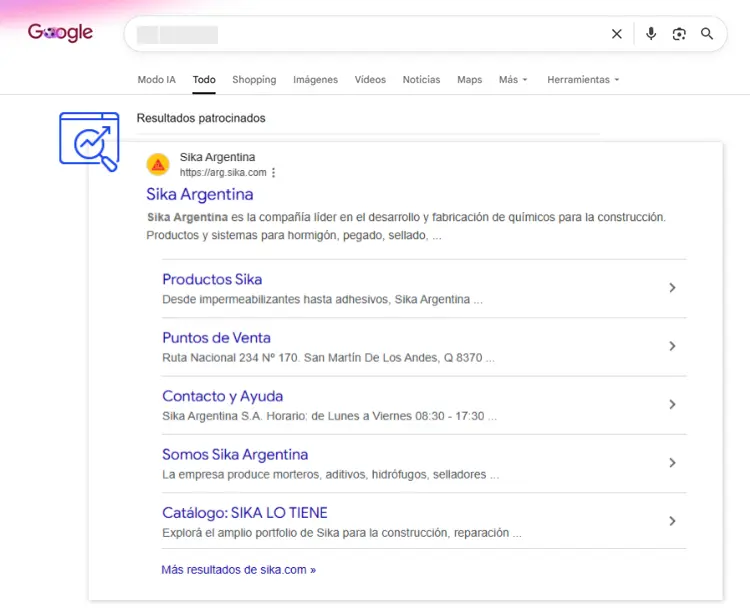Open the Maps tab

click(x=469, y=79)
